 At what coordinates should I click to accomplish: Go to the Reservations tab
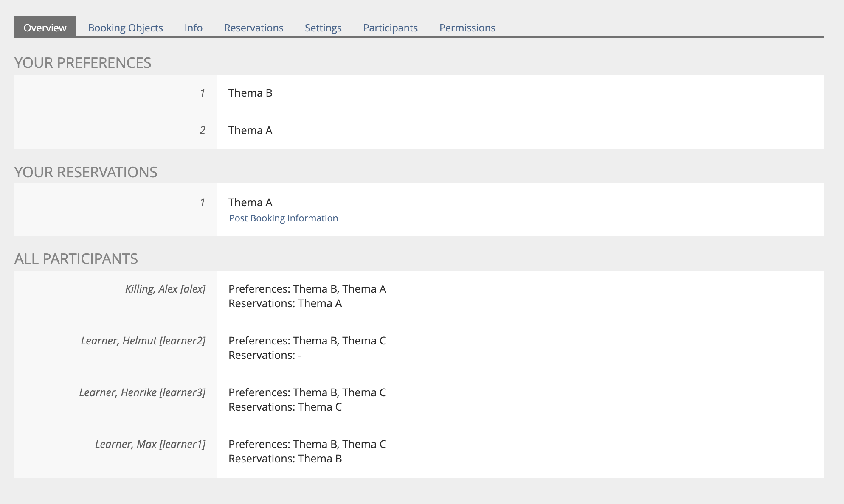click(253, 28)
